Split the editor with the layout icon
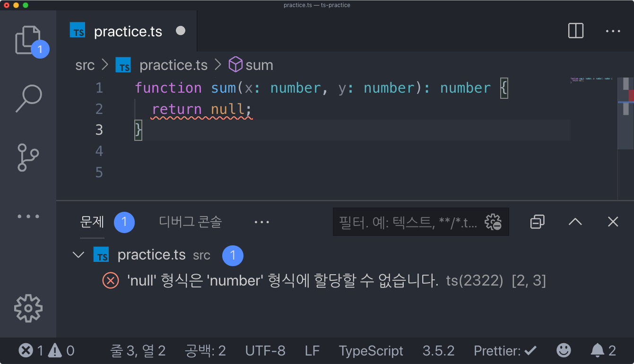Image resolution: width=634 pixels, height=364 pixels. [x=575, y=31]
